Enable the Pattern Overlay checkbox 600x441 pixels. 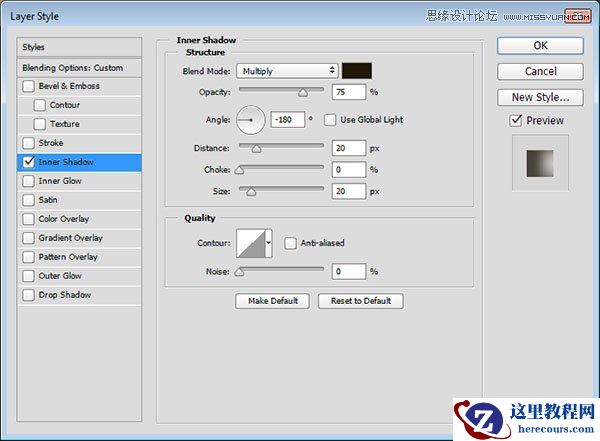(x=28, y=257)
